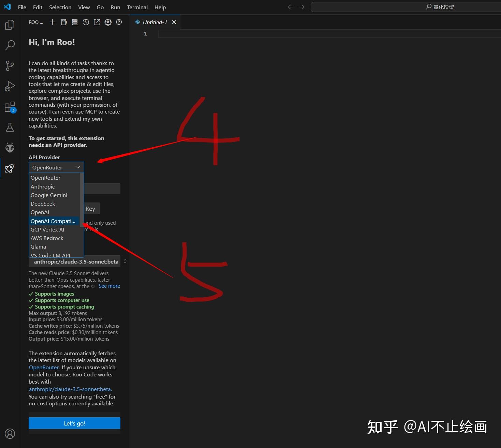Open the Accounts icon in the activity bar
Viewport: 501px width, 448px height.
pos(10,434)
